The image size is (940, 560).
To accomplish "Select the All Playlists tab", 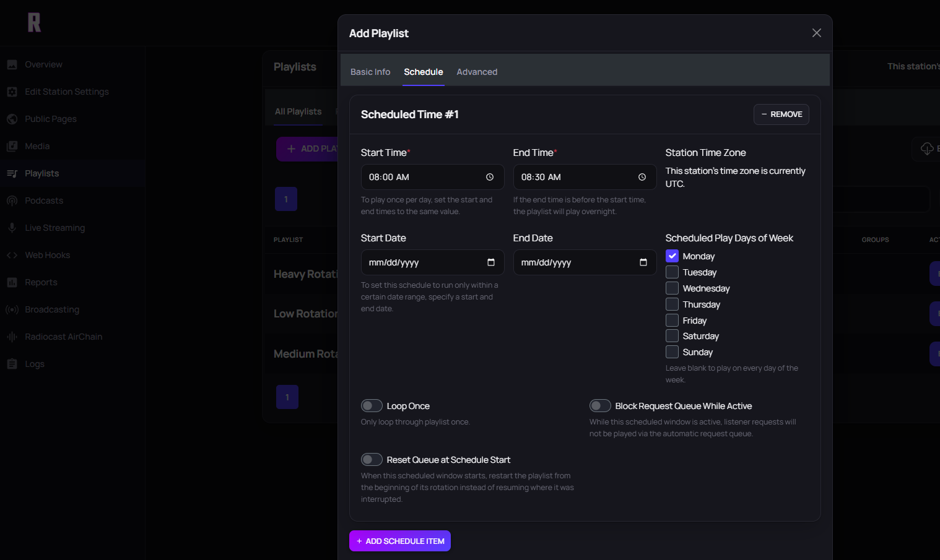I will [x=298, y=111].
